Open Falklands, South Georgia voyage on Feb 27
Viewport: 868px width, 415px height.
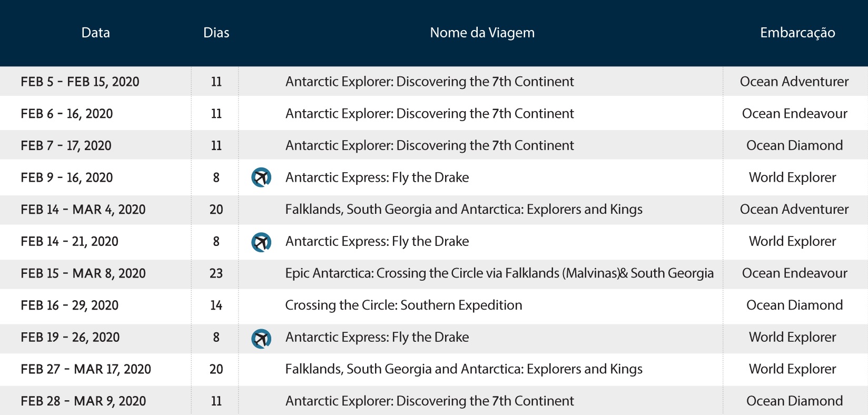[464, 369]
